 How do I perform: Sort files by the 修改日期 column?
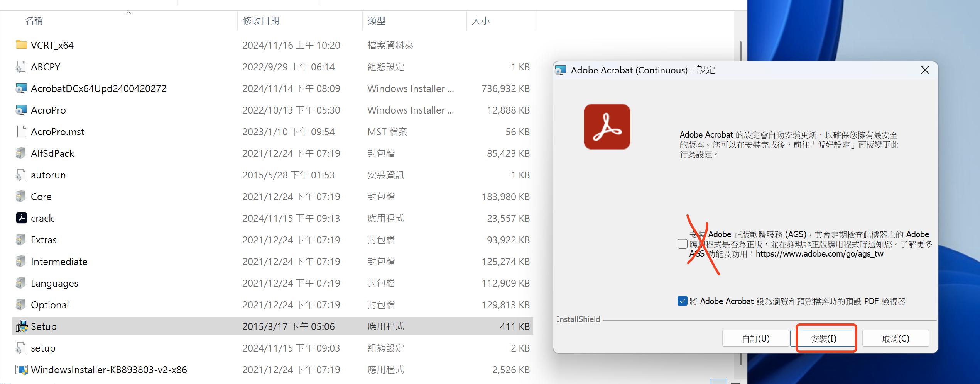click(261, 20)
